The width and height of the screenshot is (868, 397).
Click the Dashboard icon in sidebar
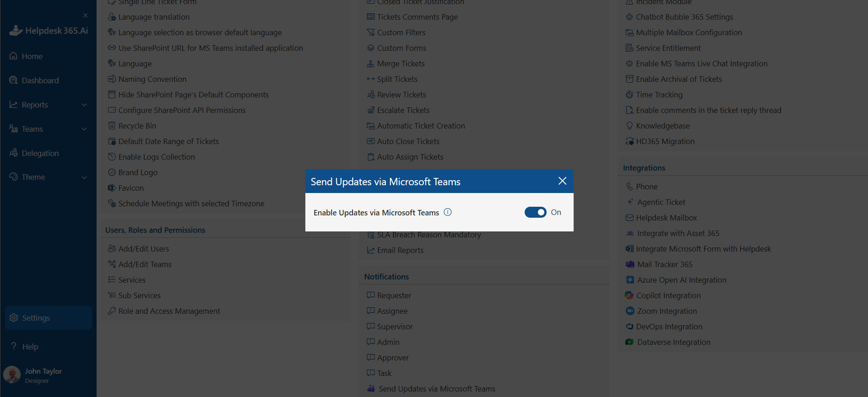pos(13,80)
